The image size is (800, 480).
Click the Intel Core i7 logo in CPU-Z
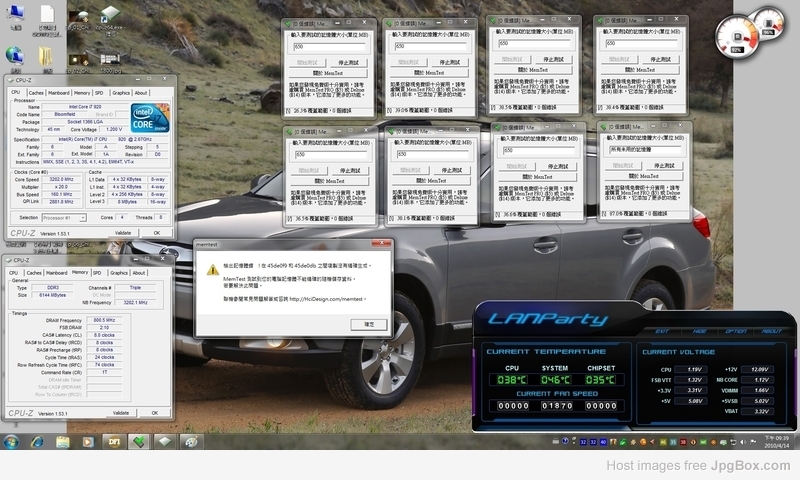point(143,117)
